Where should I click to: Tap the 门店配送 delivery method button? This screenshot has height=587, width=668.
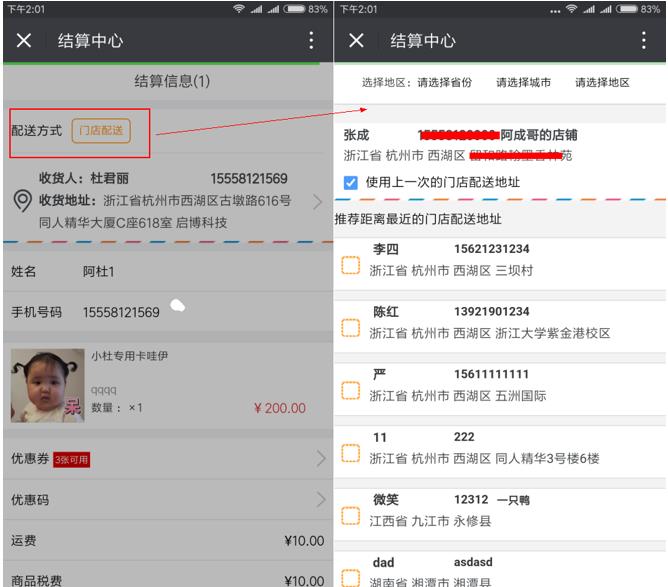tap(100, 130)
